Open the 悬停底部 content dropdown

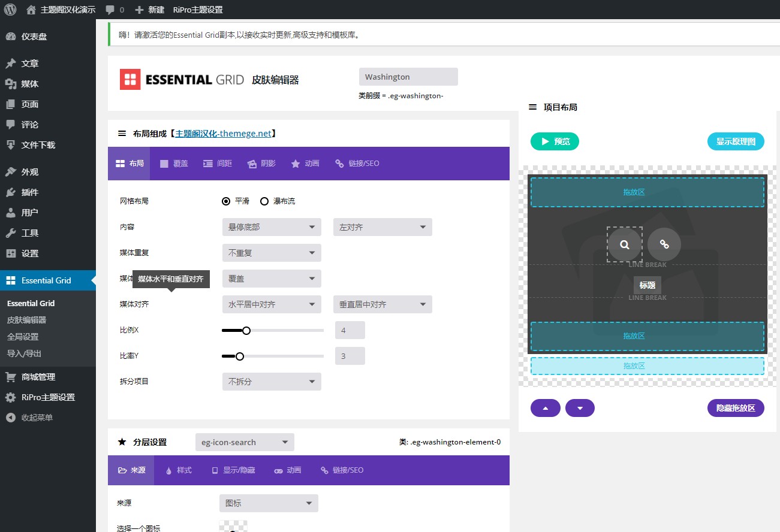272,227
